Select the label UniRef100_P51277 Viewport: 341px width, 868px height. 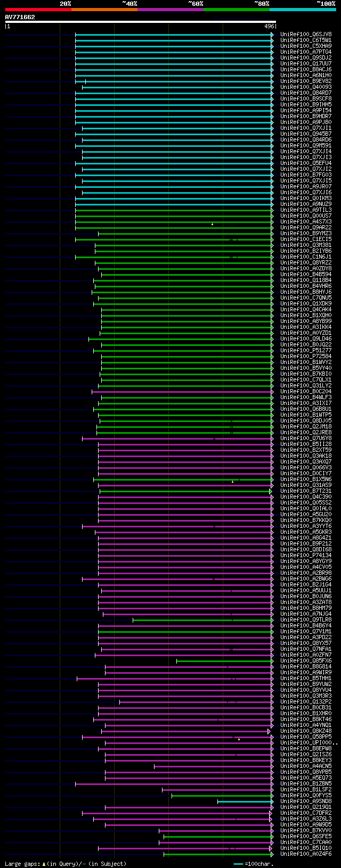306,350
